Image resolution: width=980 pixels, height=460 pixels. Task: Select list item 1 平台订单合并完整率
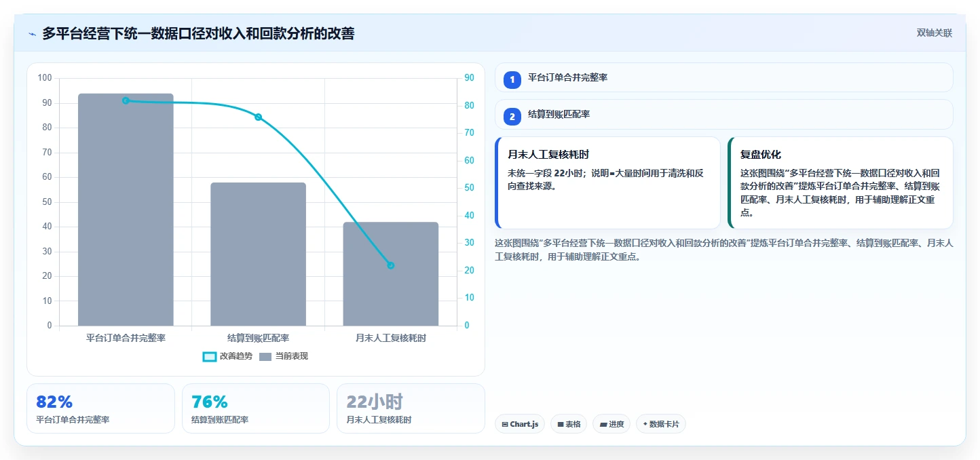724,77
